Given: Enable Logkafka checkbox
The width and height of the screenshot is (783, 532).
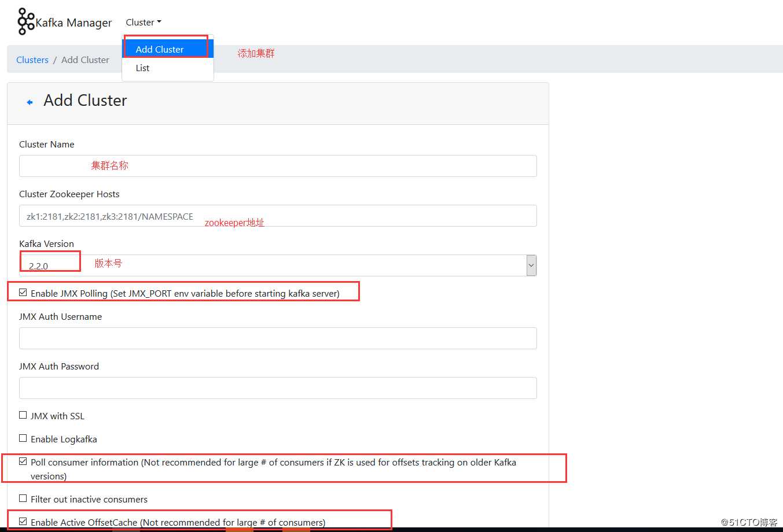Looking at the screenshot, I should [23, 438].
